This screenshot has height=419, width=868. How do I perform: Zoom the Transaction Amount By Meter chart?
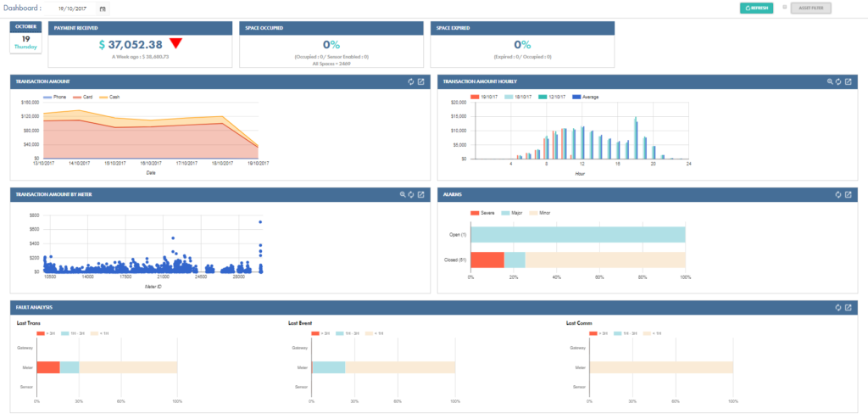[403, 194]
